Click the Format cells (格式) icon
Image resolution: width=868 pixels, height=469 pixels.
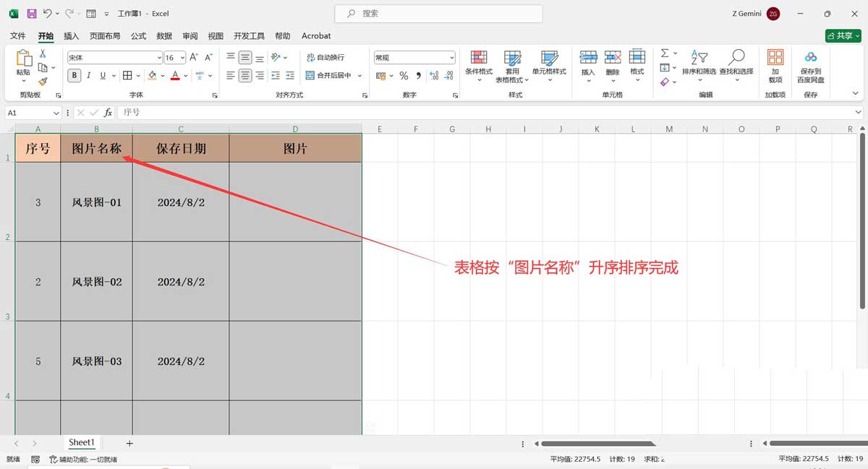(x=637, y=58)
